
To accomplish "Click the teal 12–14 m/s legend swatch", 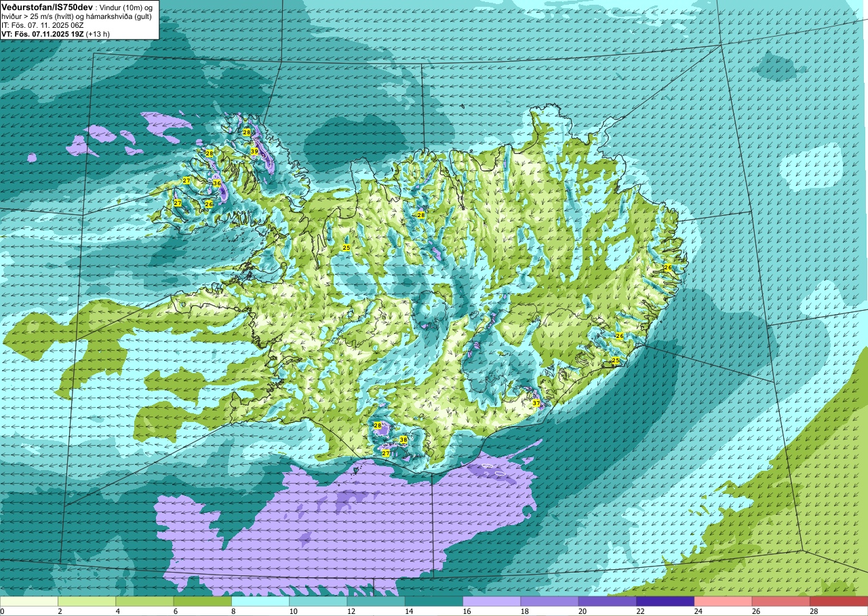I will 376,601.
